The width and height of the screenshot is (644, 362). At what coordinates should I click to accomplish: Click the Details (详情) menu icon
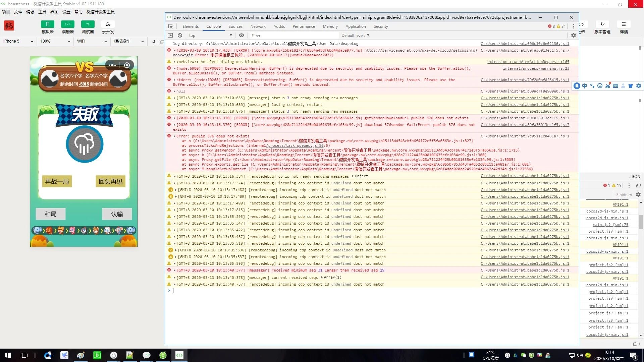coord(624,24)
